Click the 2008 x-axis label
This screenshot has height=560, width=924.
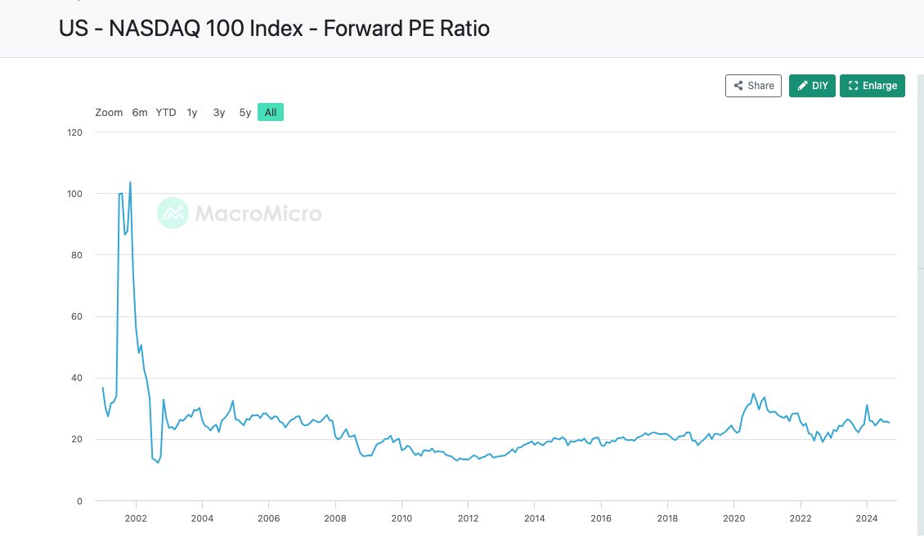click(x=335, y=518)
